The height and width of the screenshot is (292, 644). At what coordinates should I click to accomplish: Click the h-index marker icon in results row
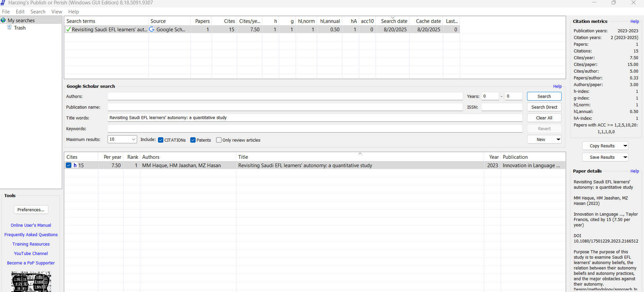75,166
